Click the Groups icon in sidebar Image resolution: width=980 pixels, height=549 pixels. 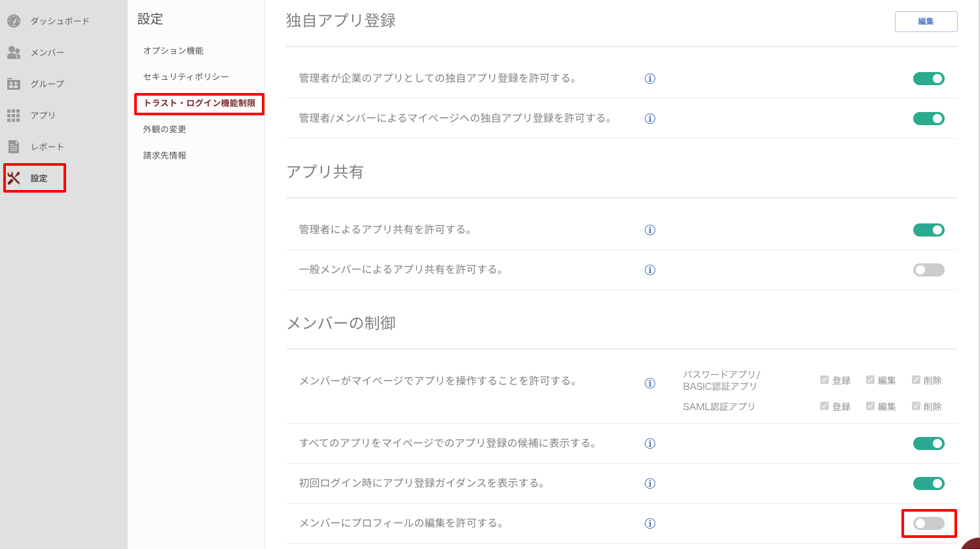14,84
